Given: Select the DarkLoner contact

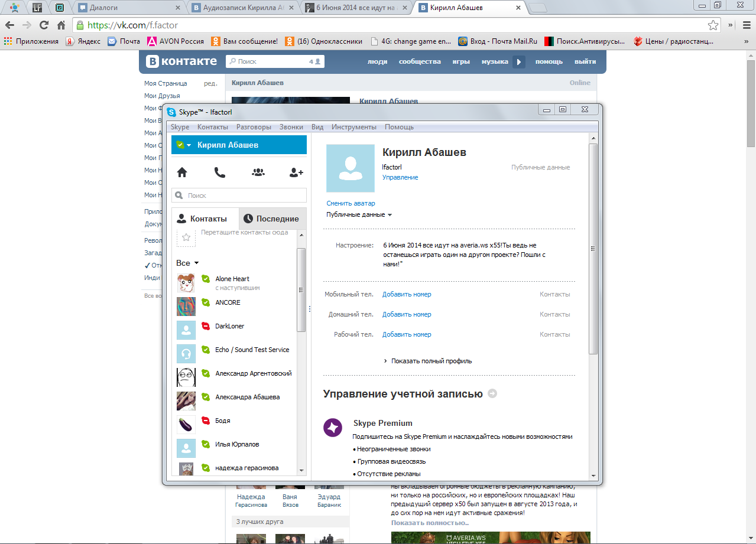Looking at the screenshot, I should tap(229, 326).
